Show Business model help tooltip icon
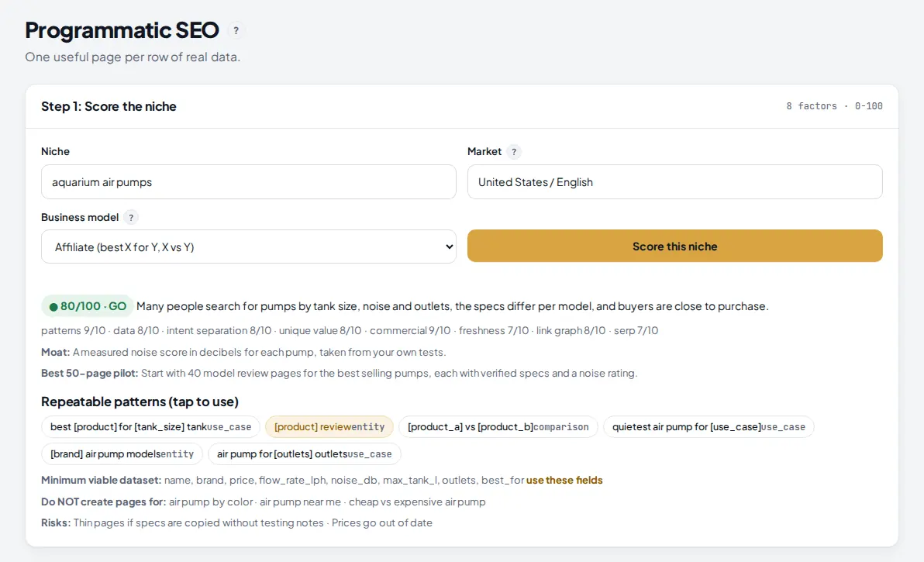924x562 pixels. pyautogui.click(x=131, y=217)
